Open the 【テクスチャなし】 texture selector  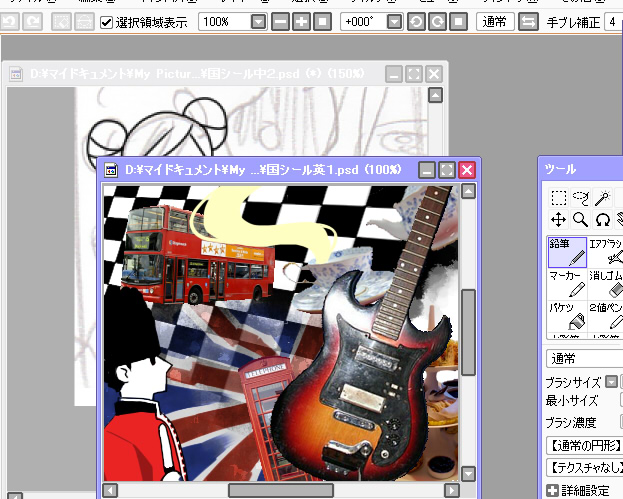tap(584, 468)
